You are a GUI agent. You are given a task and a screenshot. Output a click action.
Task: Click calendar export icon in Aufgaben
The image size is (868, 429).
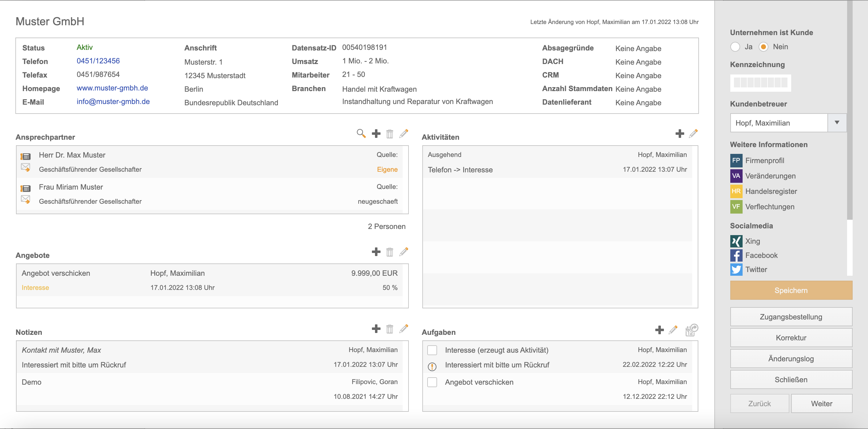coord(691,330)
